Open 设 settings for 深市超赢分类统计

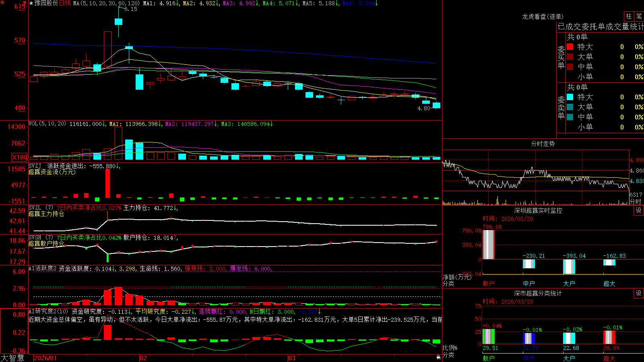(x=639, y=293)
